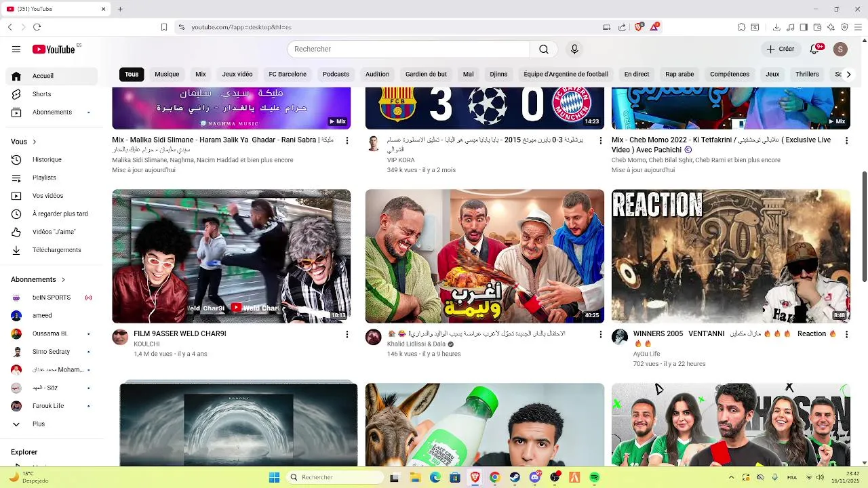868x488 pixels.
Task: Open a new browser tab
Action: click(x=120, y=9)
